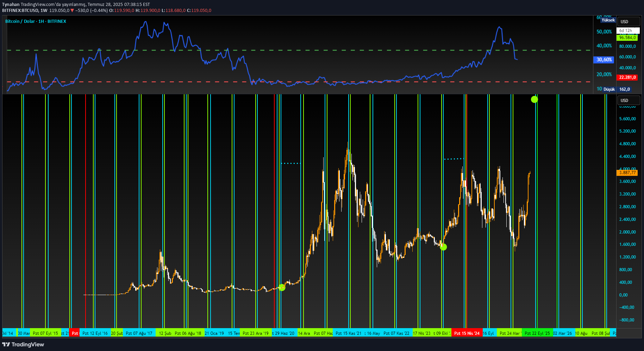Viewport: 644px width, 351px height.
Task: Select the orange 3.887,77 price tag
Action: tap(627, 173)
